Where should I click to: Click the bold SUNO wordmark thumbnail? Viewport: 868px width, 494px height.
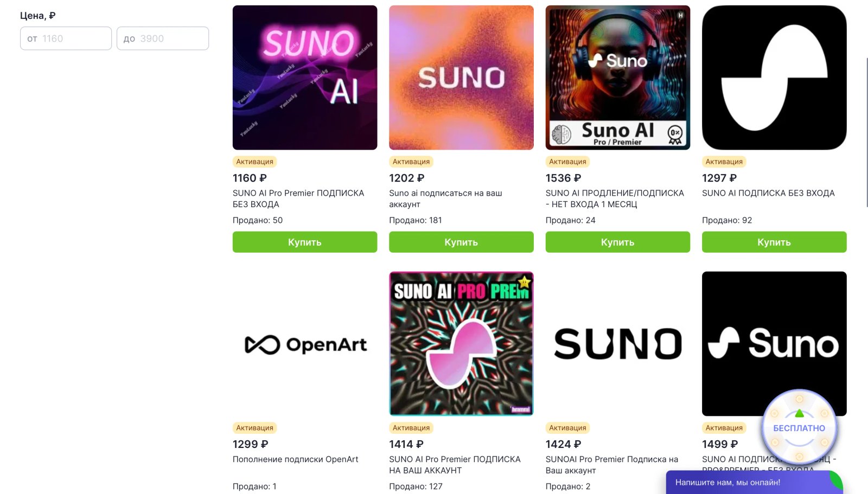(617, 344)
